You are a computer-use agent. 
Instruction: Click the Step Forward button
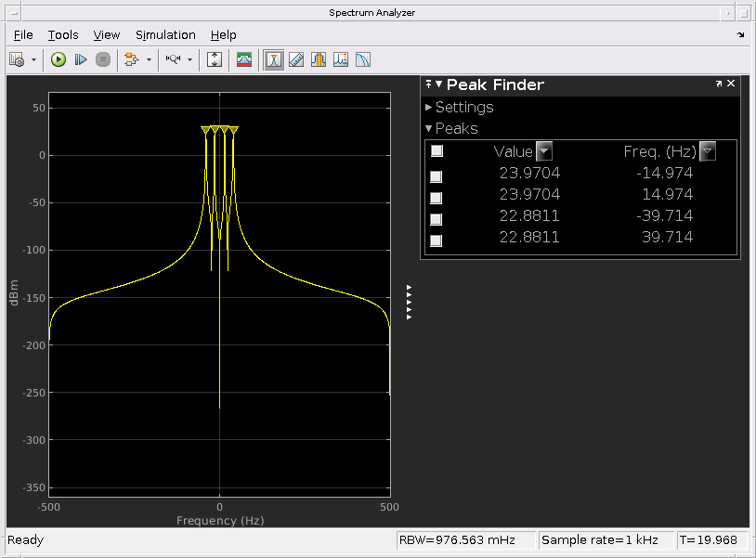click(x=81, y=59)
